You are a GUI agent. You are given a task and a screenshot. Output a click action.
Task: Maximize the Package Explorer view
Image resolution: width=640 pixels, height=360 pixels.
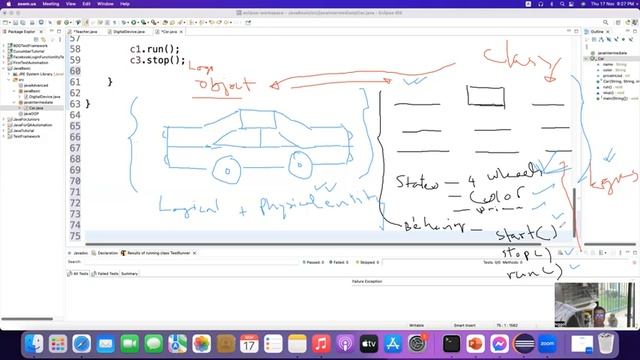(x=59, y=31)
